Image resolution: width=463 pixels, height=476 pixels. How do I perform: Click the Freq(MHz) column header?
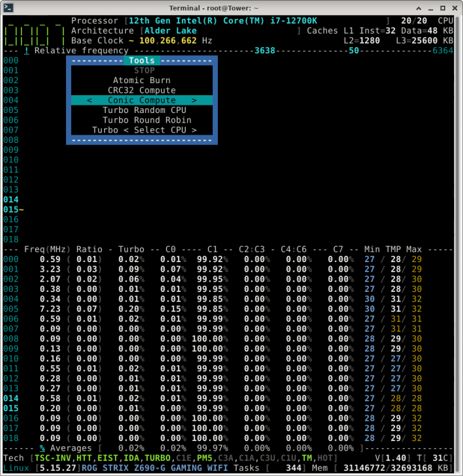click(x=48, y=249)
